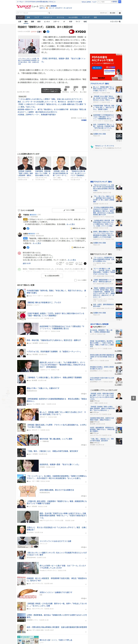The height and width of the screenshot is (644, 138).
Task: Select the エキスパート tab
Action: (48, 17)
